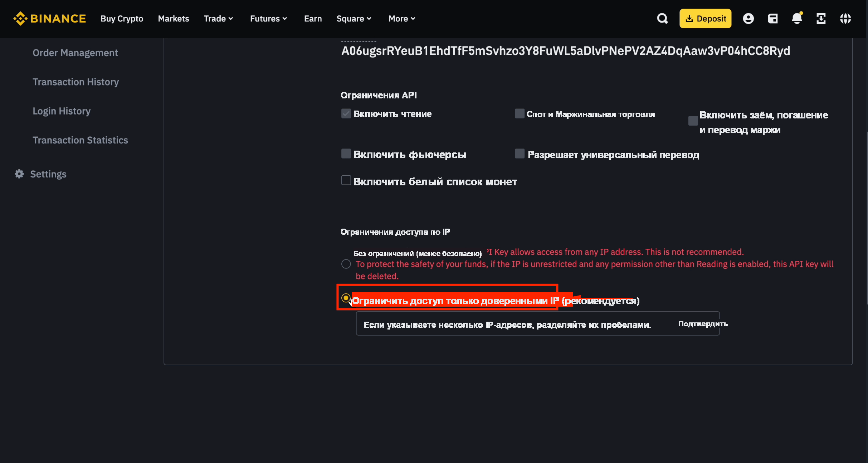
Task: Enable Спот и Маржинальная торговля checkbox
Action: click(520, 114)
